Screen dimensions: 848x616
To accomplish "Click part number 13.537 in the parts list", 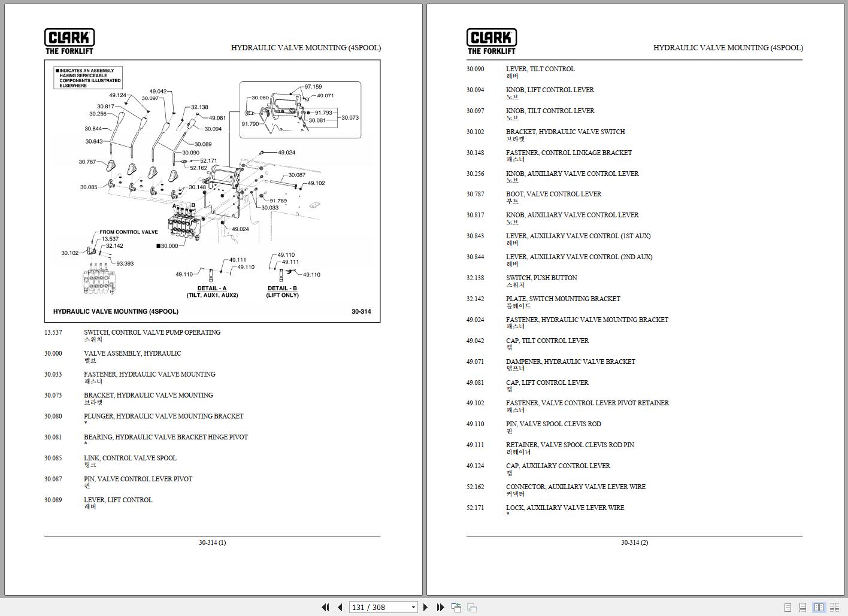I will (x=53, y=332).
